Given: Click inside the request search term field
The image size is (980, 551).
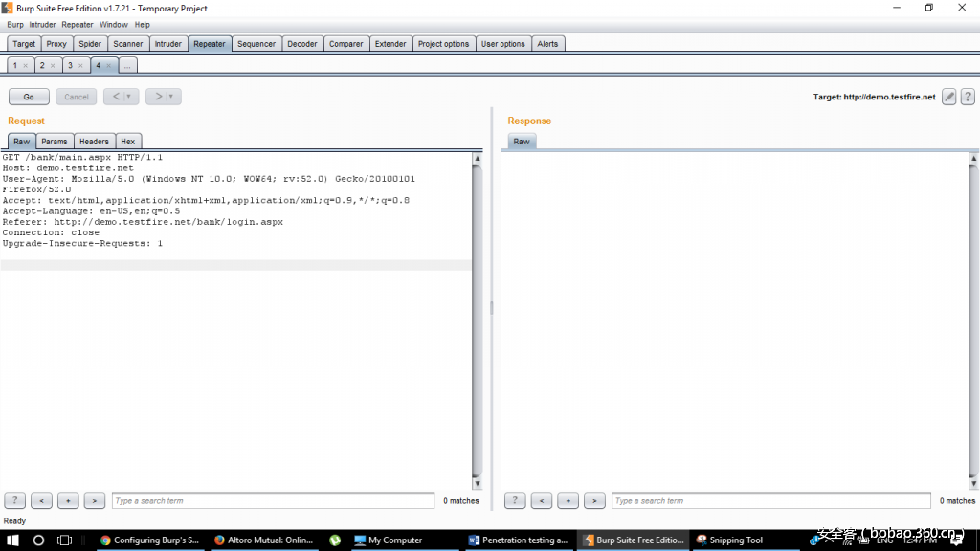Looking at the screenshot, I should pos(273,499).
